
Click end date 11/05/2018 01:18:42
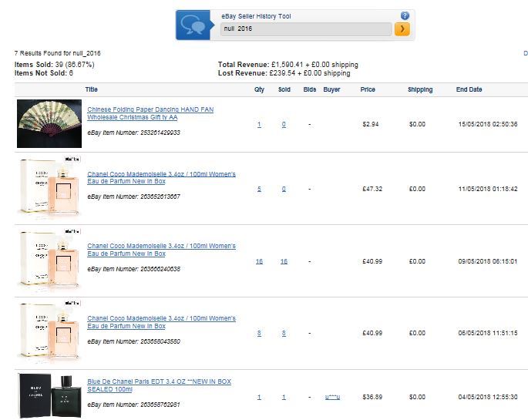(488, 189)
